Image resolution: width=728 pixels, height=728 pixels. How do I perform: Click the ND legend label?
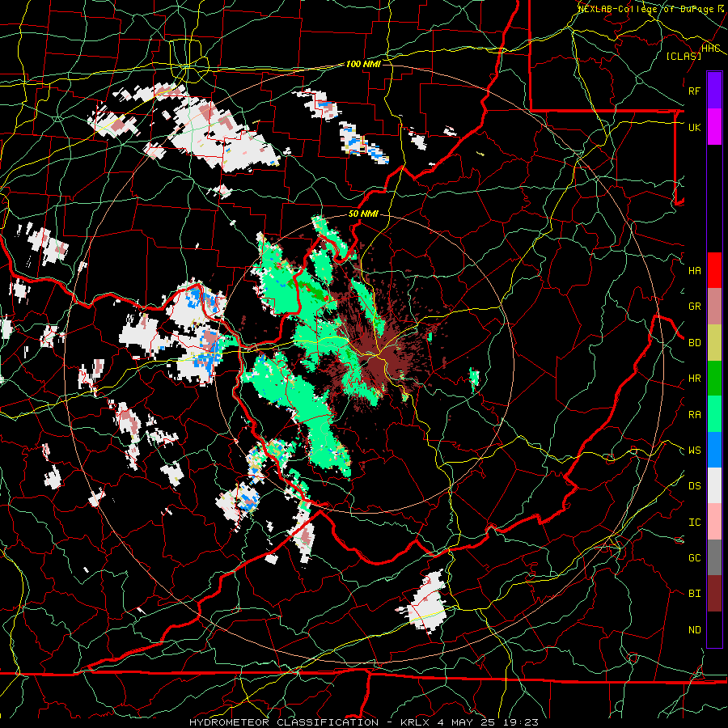click(694, 630)
